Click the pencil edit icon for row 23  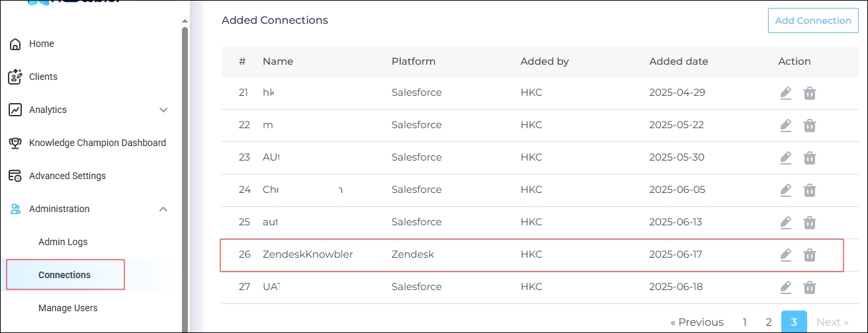(785, 157)
